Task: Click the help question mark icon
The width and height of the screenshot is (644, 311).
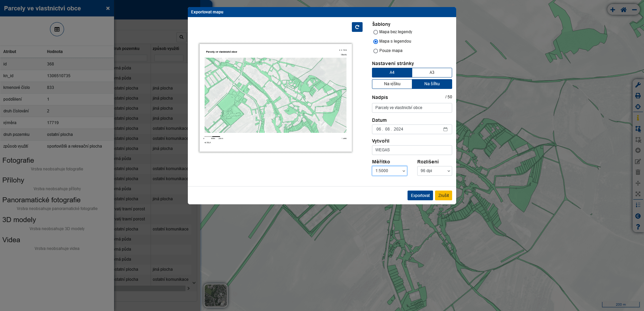Action: pyautogui.click(x=638, y=227)
